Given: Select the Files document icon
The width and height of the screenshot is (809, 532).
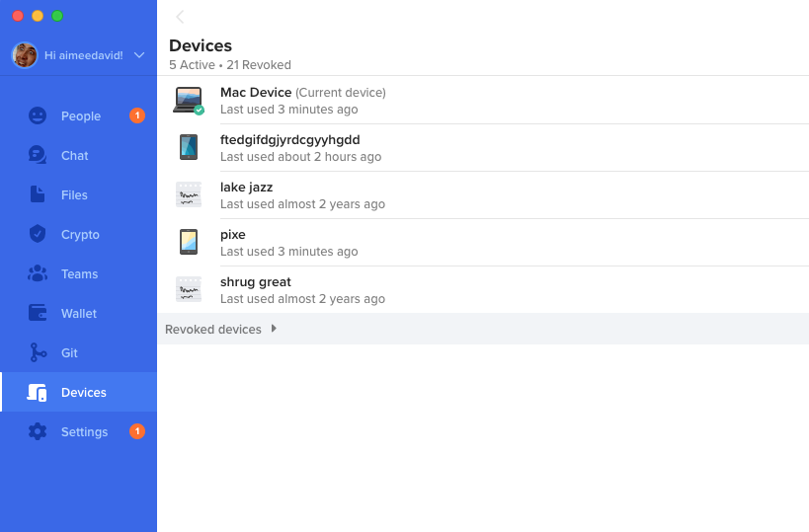Looking at the screenshot, I should coord(38,194).
